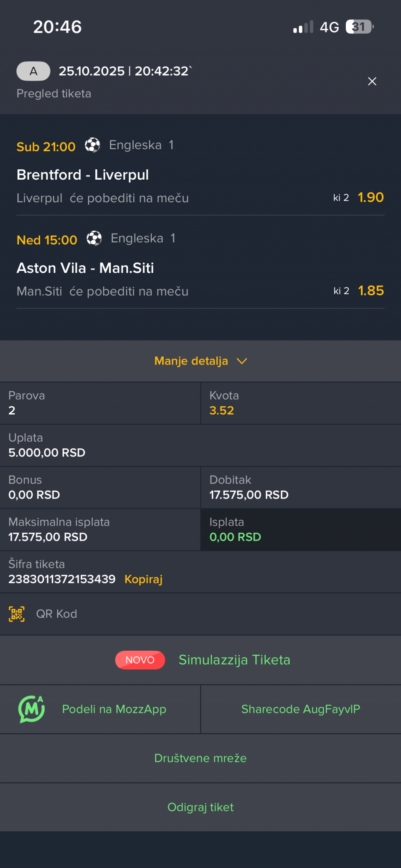The image size is (401, 868).
Task: Tap soccer ball icon for Aston Vila match
Action: [x=94, y=239]
